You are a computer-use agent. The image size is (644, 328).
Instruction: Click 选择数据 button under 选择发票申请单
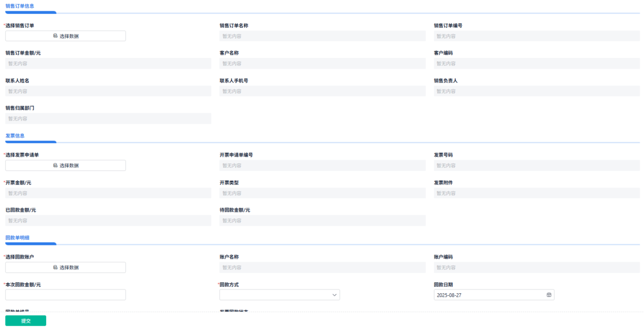coord(65,166)
